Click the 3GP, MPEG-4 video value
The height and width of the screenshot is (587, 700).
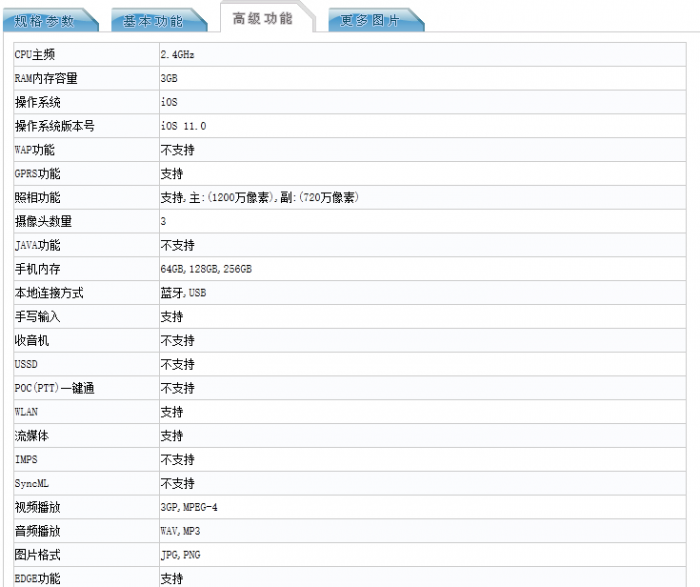[189, 507]
